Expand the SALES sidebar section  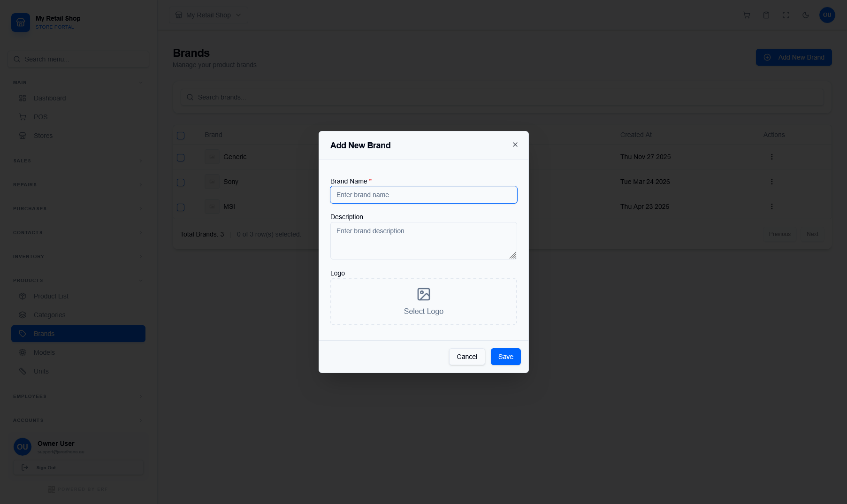coord(78,161)
